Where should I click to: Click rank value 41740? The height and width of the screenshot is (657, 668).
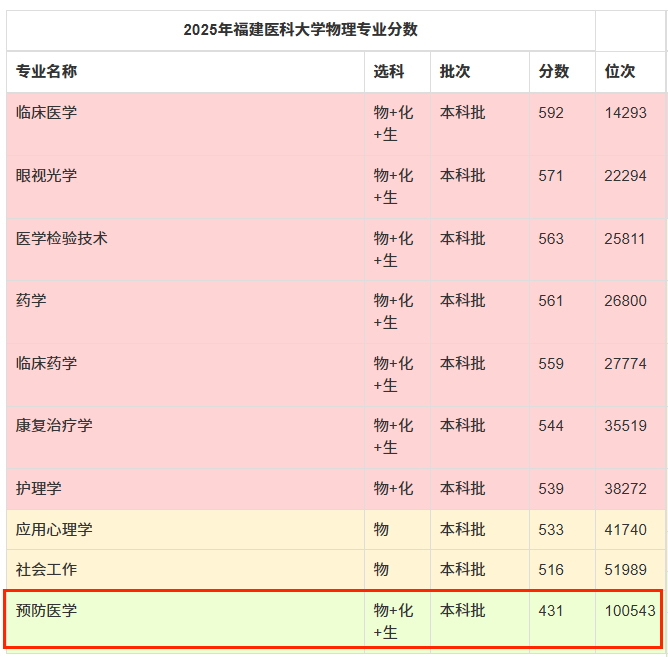tap(625, 530)
